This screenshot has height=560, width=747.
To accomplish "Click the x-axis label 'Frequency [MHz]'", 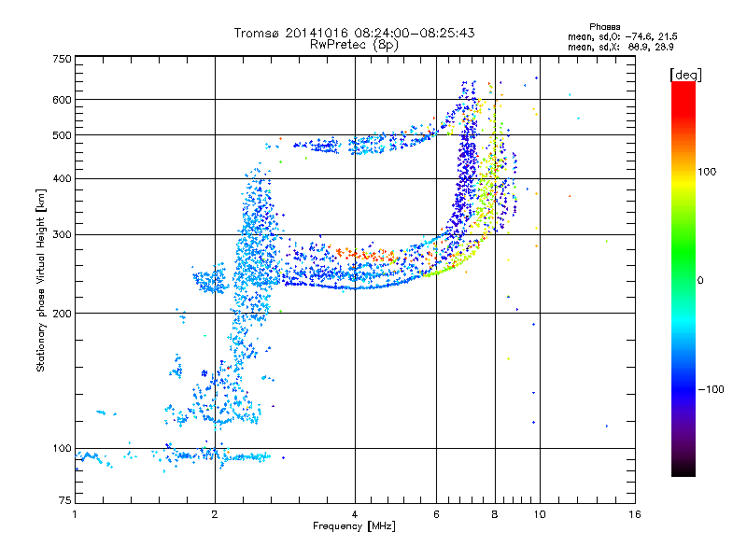I will click(354, 526).
